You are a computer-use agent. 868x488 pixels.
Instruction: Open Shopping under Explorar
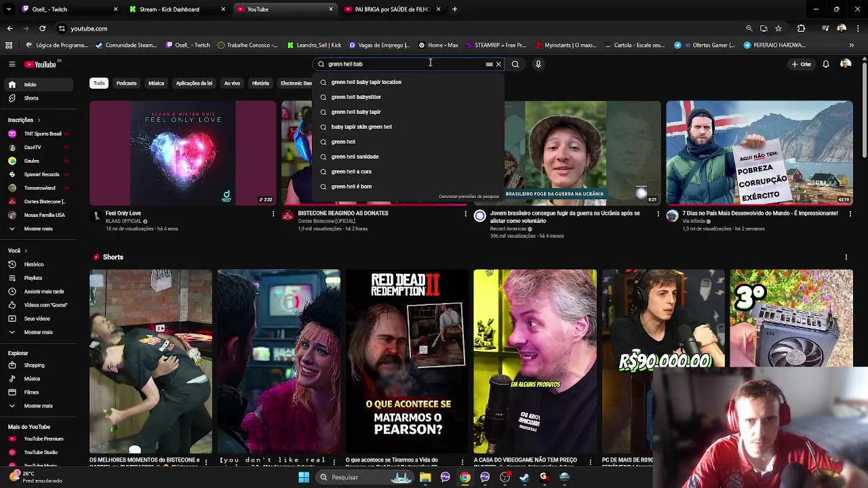(x=39, y=365)
